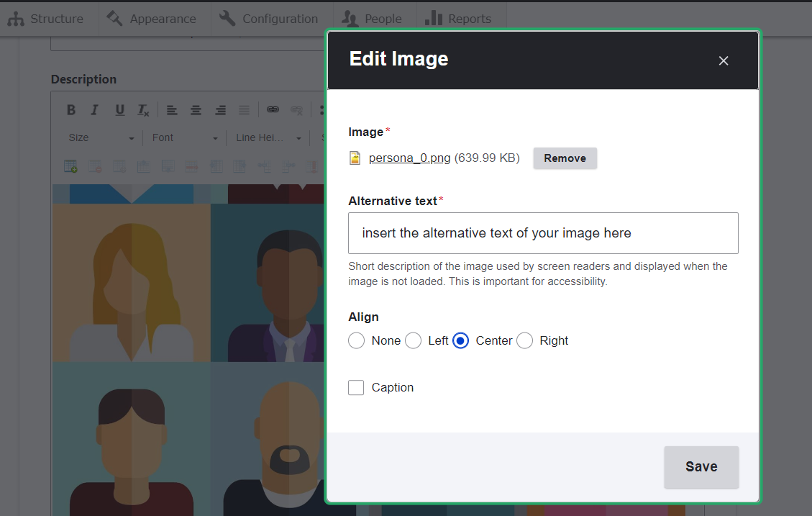This screenshot has height=516, width=812.
Task: Open the Size dropdown in editor
Action: pyautogui.click(x=101, y=137)
